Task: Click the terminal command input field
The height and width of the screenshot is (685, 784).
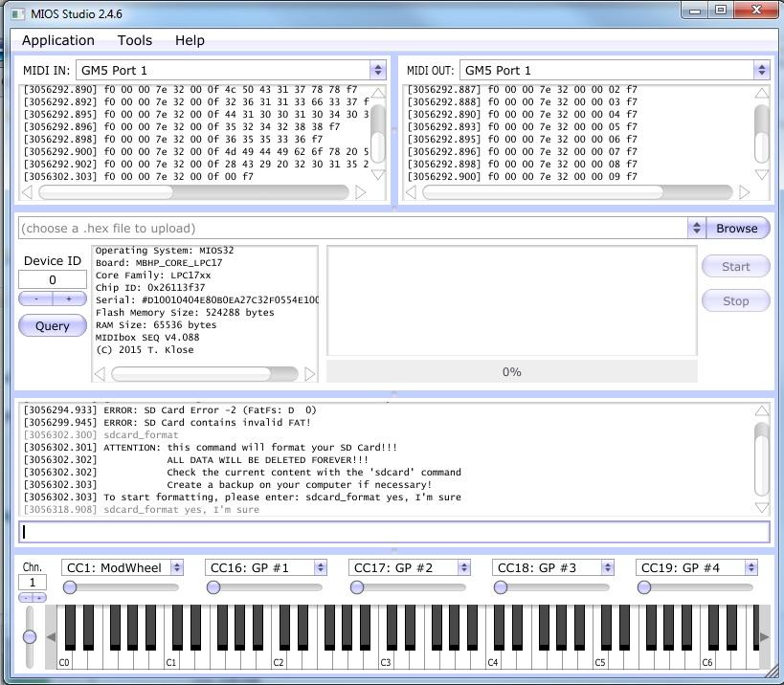Action: pos(393,532)
